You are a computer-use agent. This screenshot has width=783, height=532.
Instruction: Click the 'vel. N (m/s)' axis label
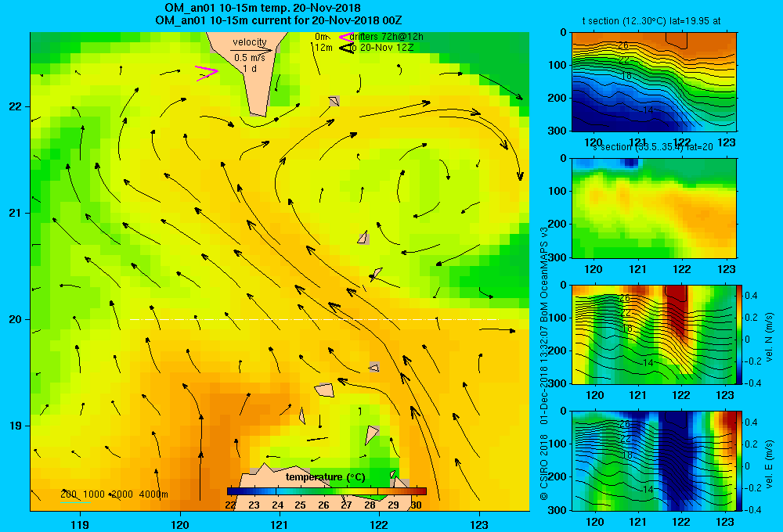coord(769,337)
